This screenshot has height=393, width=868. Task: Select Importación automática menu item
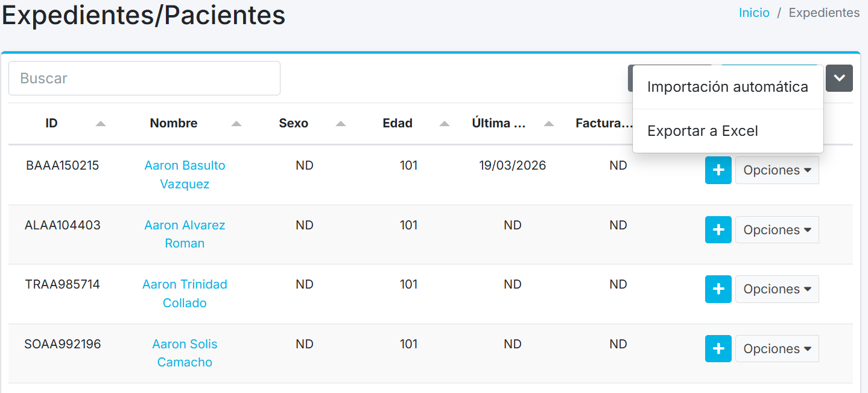(727, 87)
